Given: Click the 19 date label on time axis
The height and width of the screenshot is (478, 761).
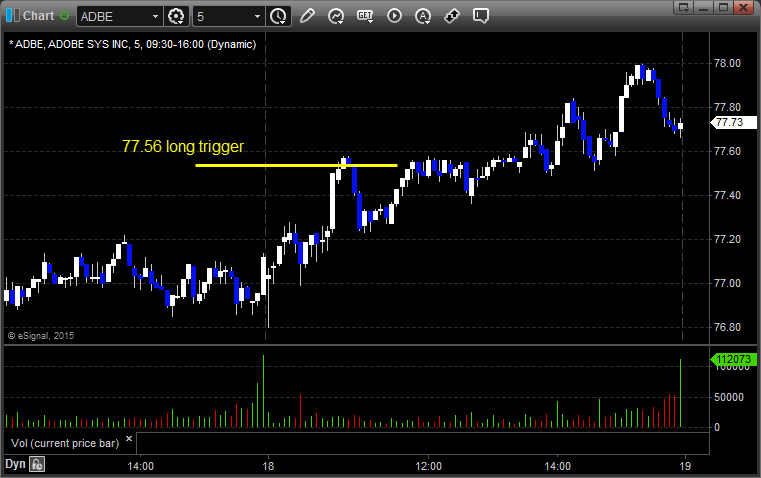Looking at the screenshot, I should 685,466.
